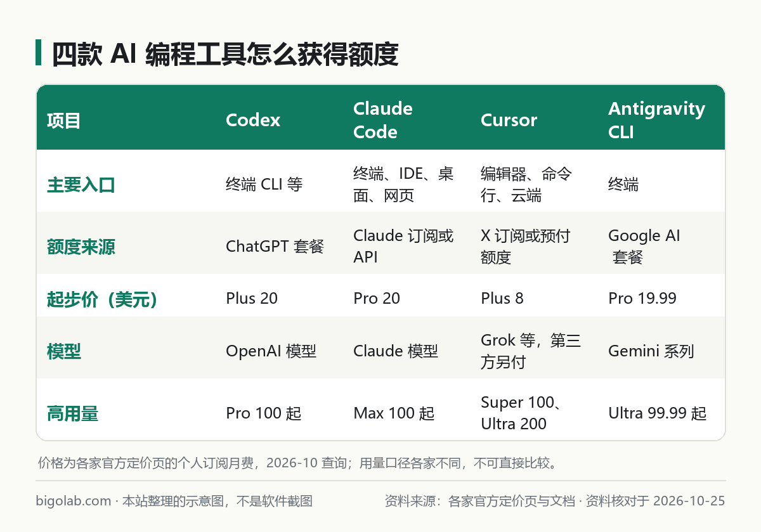Click the cell Claude 模型

point(396,351)
